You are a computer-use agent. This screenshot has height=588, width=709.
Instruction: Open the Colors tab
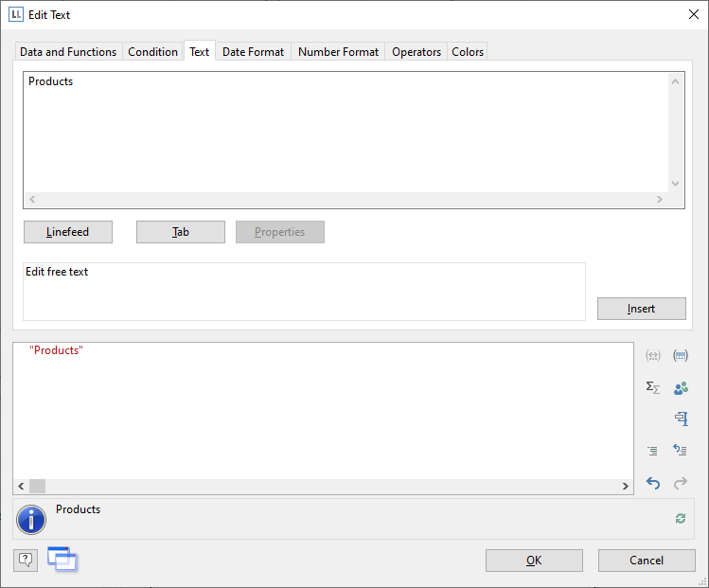click(468, 52)
